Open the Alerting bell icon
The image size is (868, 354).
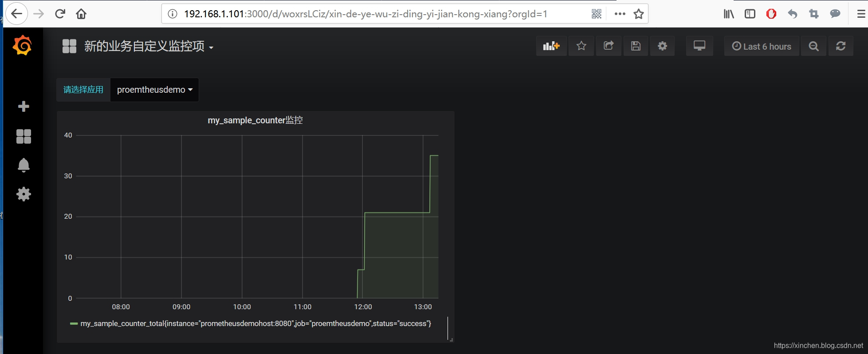(x=24, y=165)
